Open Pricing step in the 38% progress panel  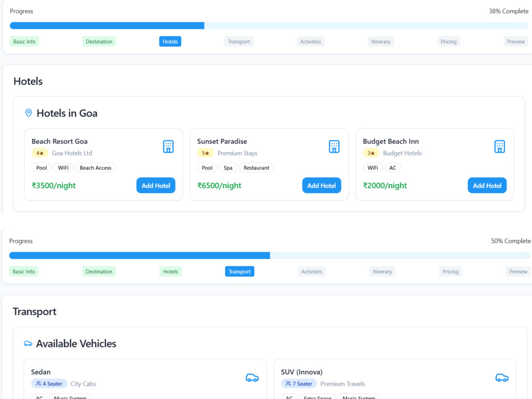coord(448,41)
